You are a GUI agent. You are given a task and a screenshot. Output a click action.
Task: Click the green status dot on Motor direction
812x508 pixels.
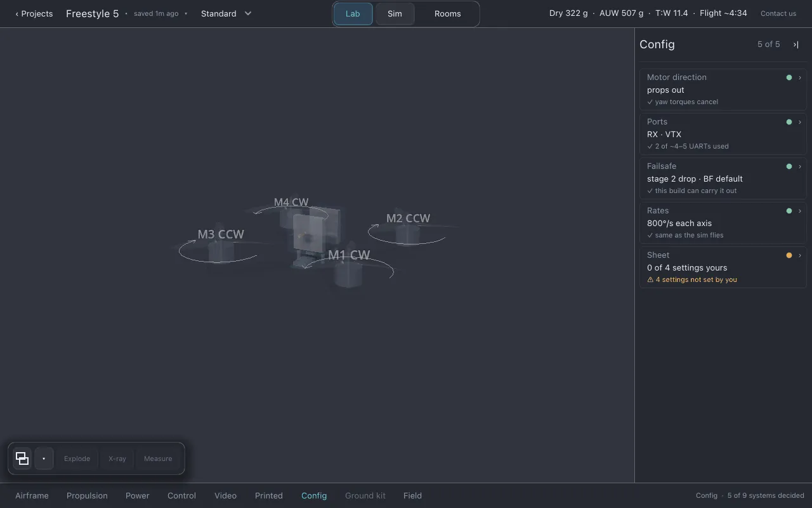pos(789,77)
